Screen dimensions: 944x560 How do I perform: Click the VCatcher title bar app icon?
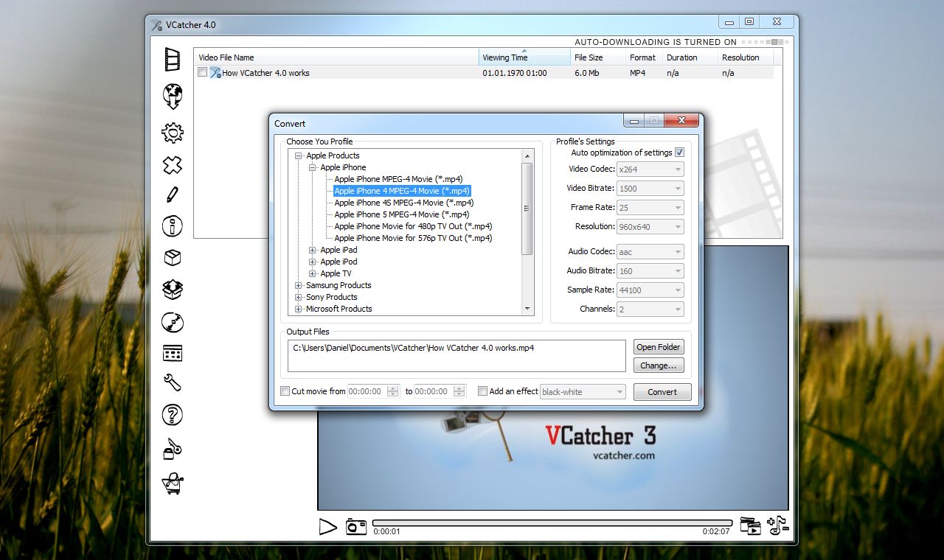(156, 25)
